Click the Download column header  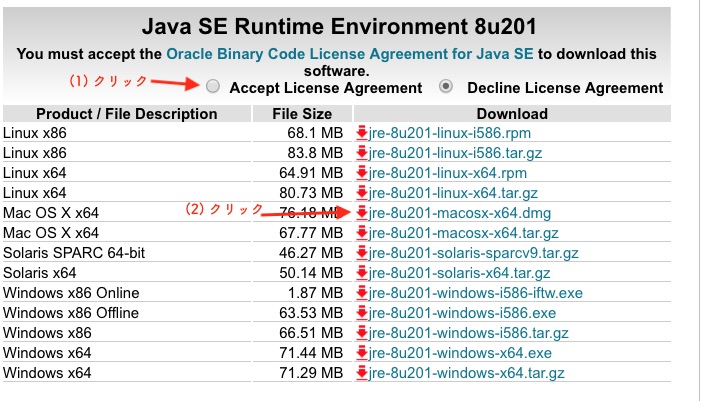[x=512, y=114]
